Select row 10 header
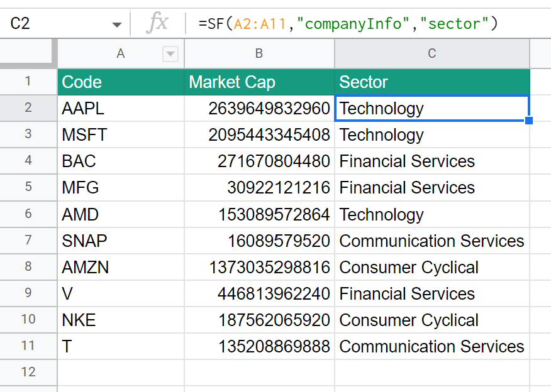This screenshot has width=551, height=392. (x=28, y=320)
